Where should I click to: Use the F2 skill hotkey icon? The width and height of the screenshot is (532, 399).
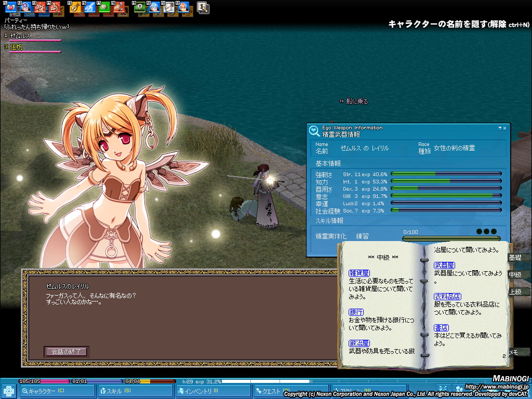(25, 7)
